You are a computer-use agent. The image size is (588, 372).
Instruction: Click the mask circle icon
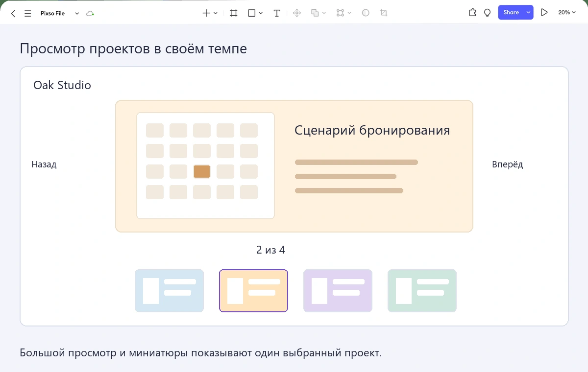[x=366, y=13]
